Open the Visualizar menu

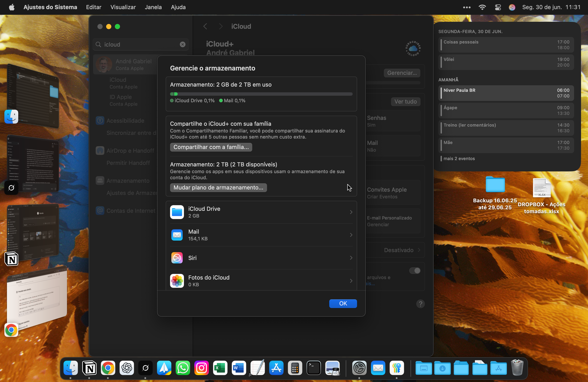pos(123,7)
